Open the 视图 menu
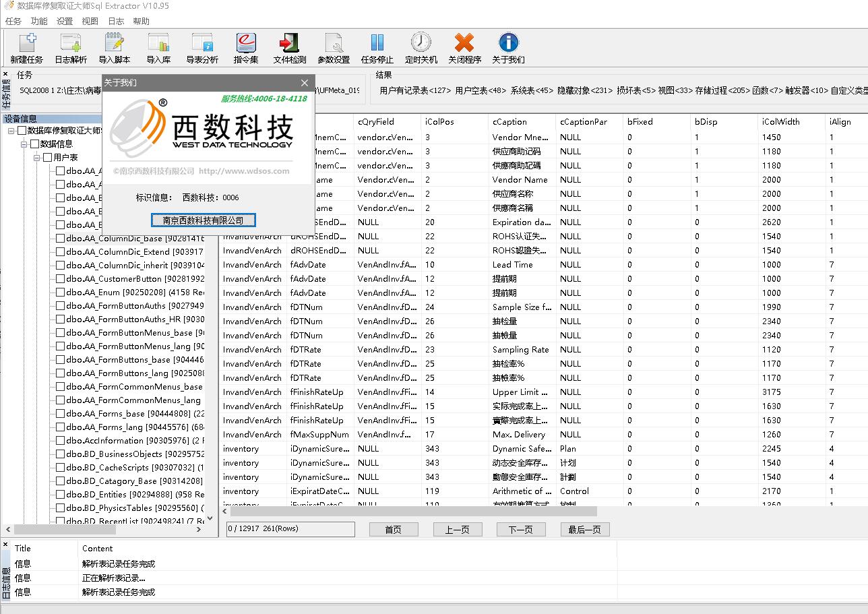 (x=90, y=21)
